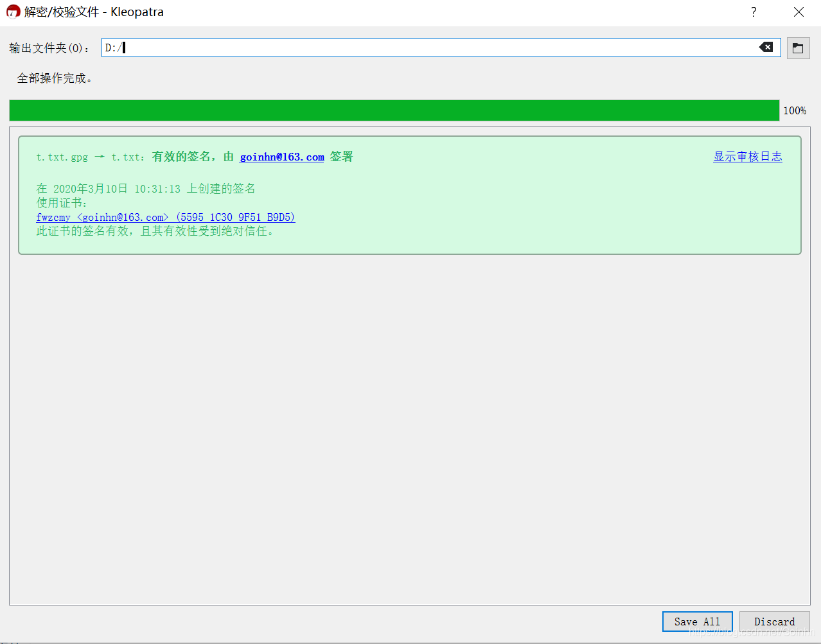Viewport: 821px width, 644px height.
Task: Close the Kleopatra dialog window
Action: pos(799,12)
